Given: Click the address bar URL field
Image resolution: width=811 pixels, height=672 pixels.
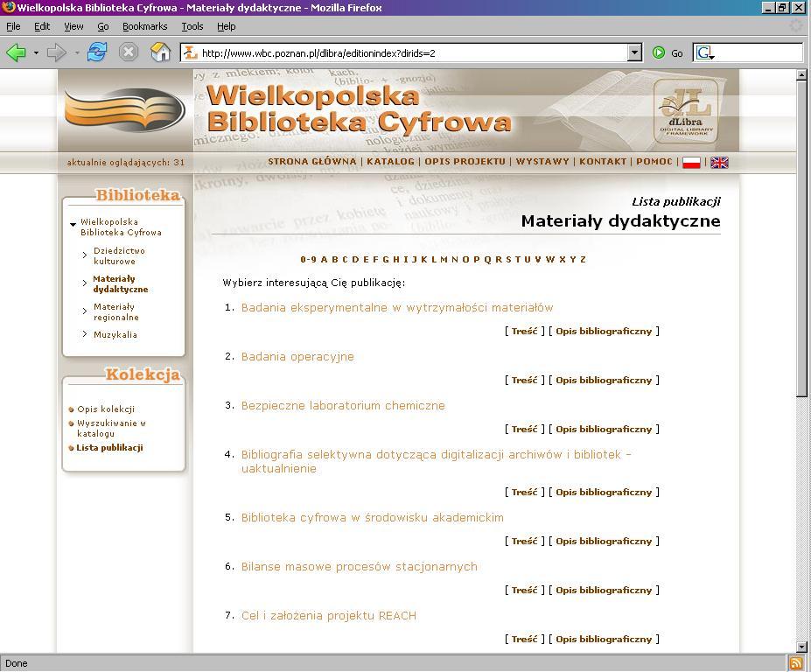Looking at the screenshot, I should 413,52.
